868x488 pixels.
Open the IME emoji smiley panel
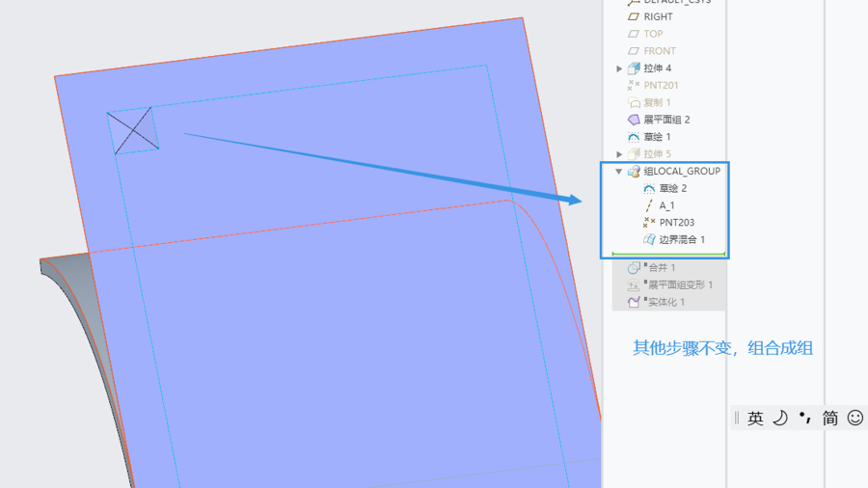tap(854, 418)
